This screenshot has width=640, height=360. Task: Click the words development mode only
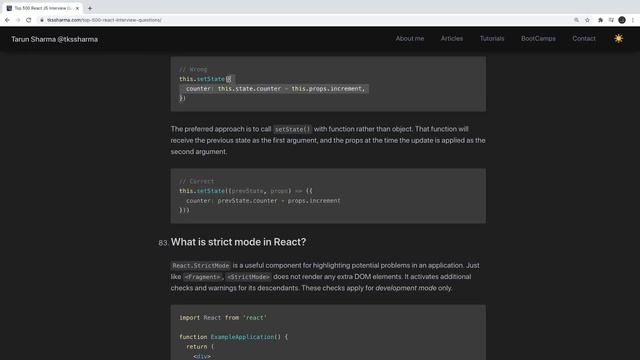tap(413, 288)
